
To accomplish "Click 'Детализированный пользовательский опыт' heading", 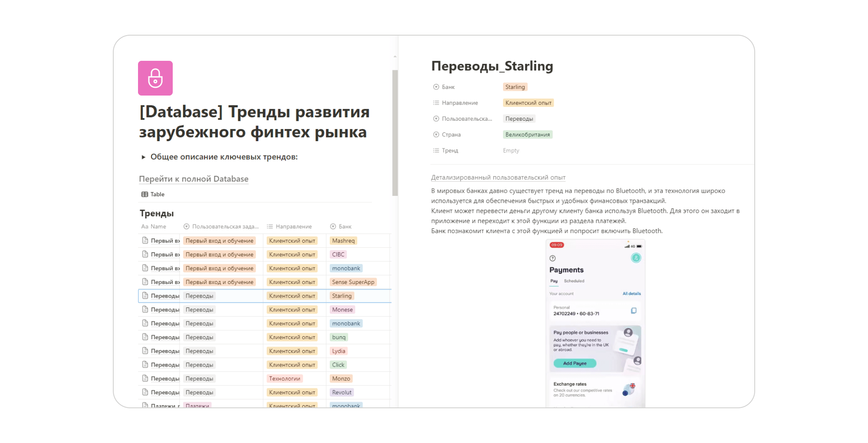I will tap(498, 178).
